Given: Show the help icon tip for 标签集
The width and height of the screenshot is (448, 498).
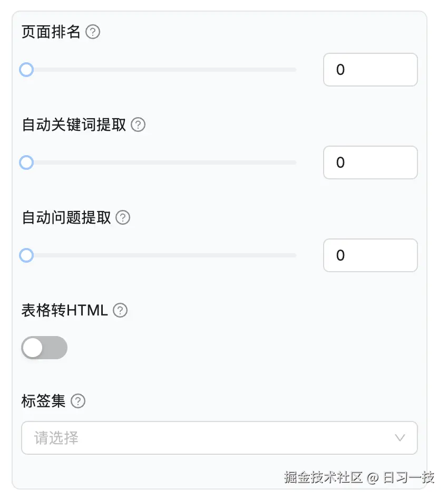Looking at the screenshot, I should pyautogui.click(x=78, y=401).
